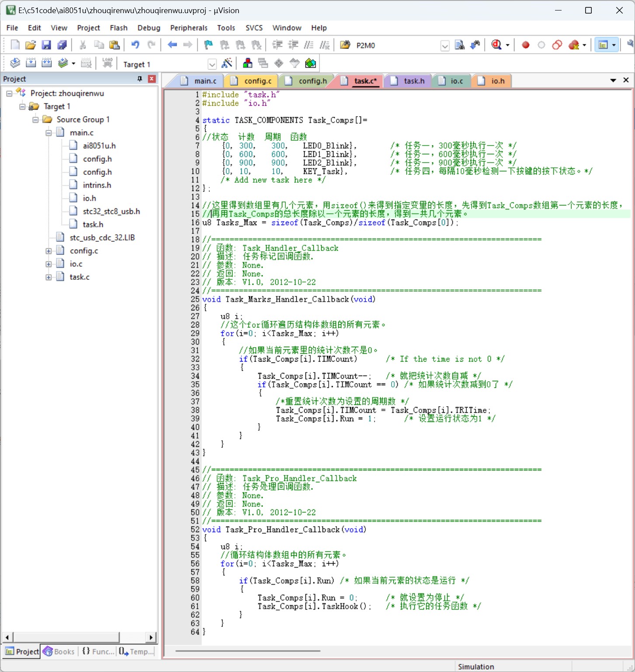
Task: Open debug icon dropdown arrow
Action: tap(507, 45)
